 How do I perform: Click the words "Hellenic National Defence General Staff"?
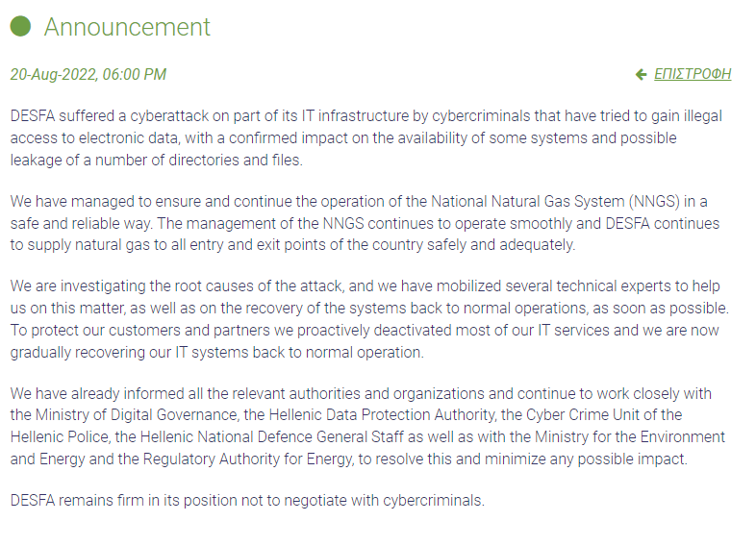[x=271, y=437]
